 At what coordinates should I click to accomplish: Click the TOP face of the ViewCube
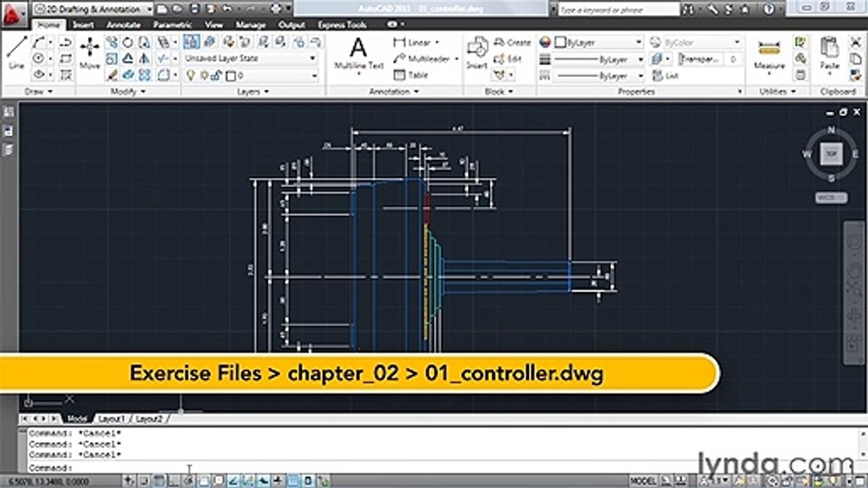tap(831, 154)
